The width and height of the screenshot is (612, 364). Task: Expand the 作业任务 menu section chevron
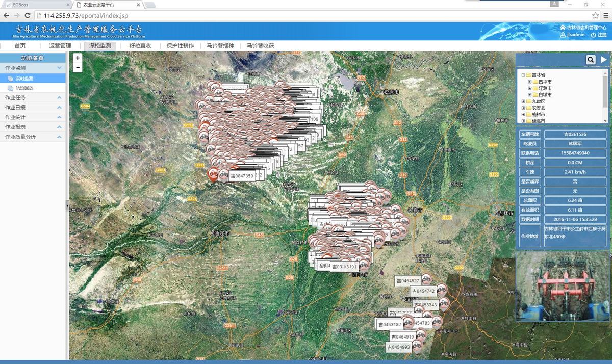tap(59, 97)
